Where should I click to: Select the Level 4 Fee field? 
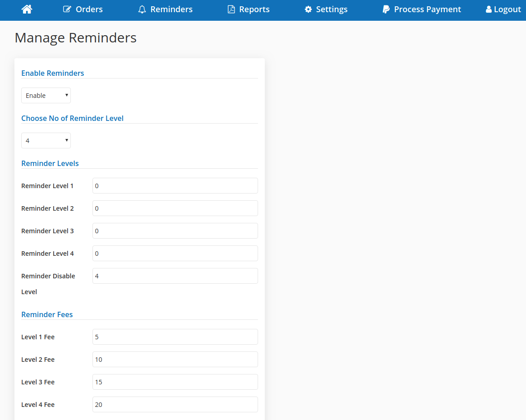tap(175, 405)
